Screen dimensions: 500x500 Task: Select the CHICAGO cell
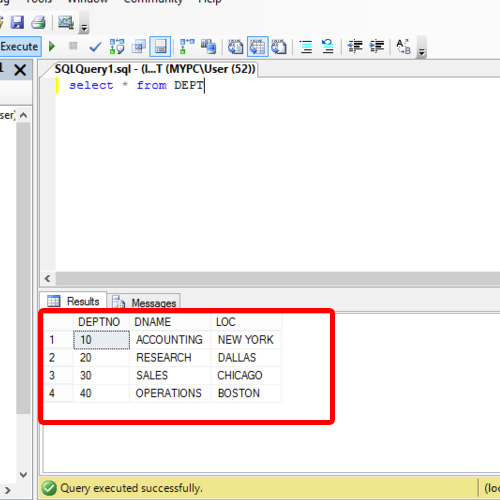tap(246, 375)
